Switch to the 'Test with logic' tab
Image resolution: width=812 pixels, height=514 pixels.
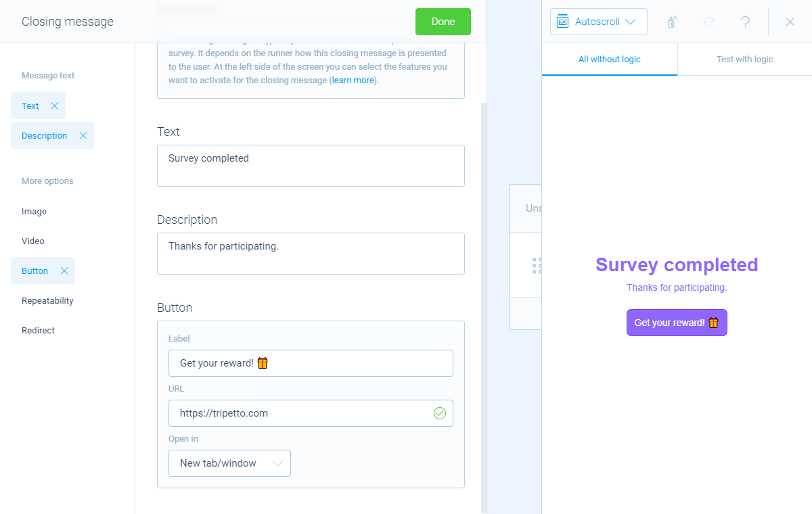click(744, 59)
